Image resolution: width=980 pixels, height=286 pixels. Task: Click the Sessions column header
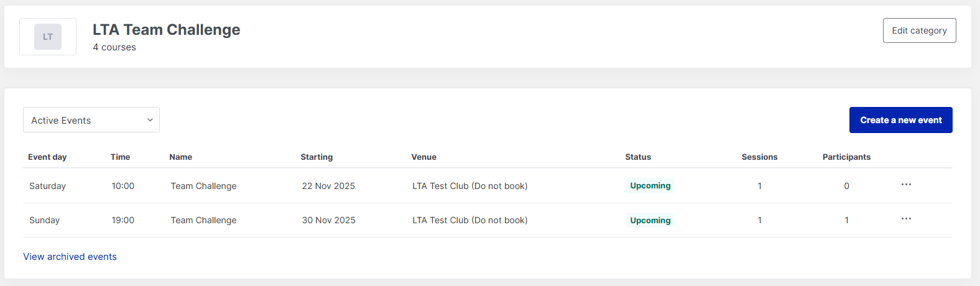(x=759, y=157)
